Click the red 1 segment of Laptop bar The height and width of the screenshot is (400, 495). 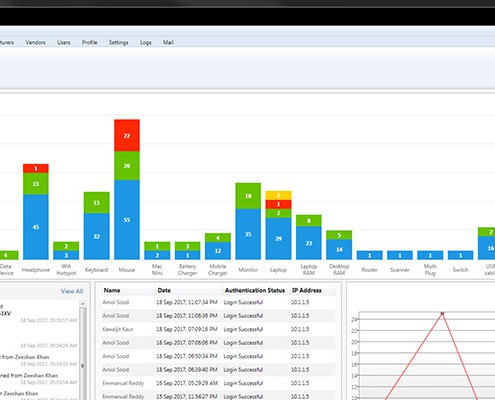click(279, 204)
